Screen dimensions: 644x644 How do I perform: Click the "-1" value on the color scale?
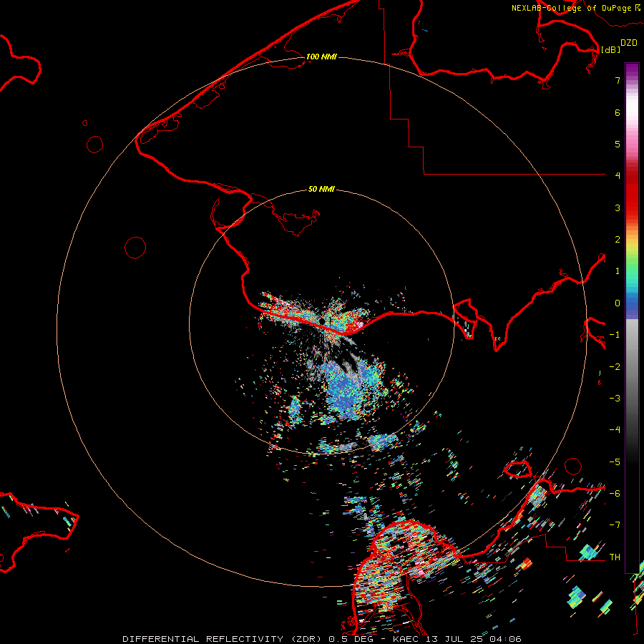click(x=615, y=335)
